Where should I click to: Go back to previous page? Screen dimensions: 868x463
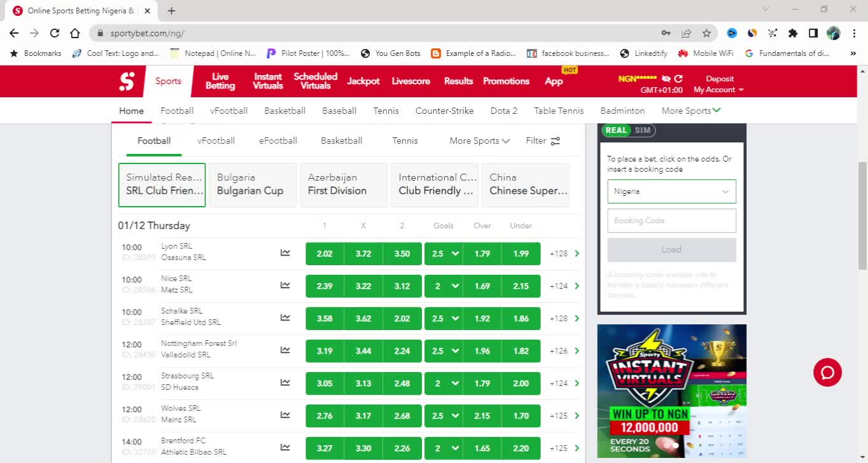pyautogui.click(x=14, y=33)
